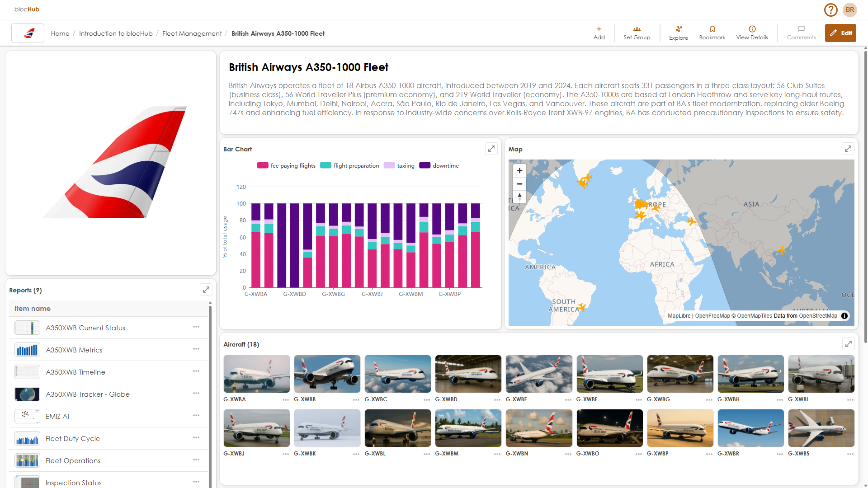
Task: Open the Set Group tool
Action: 637,33
